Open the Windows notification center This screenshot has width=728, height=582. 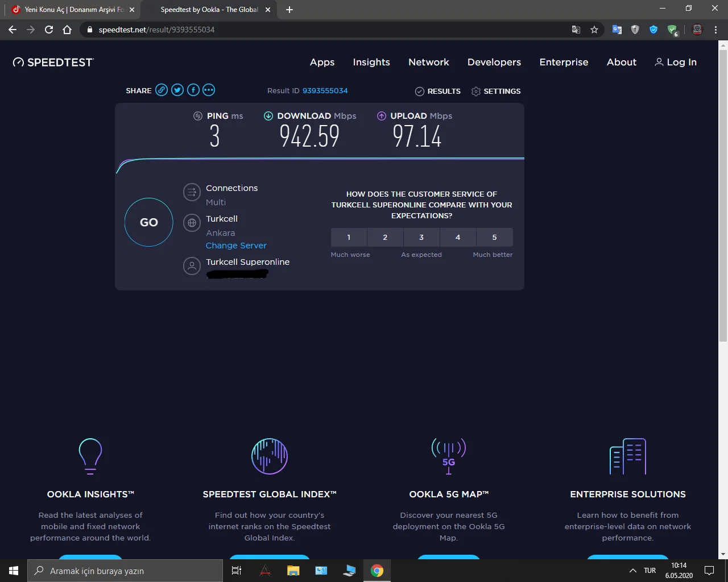[x=709, y=571]
